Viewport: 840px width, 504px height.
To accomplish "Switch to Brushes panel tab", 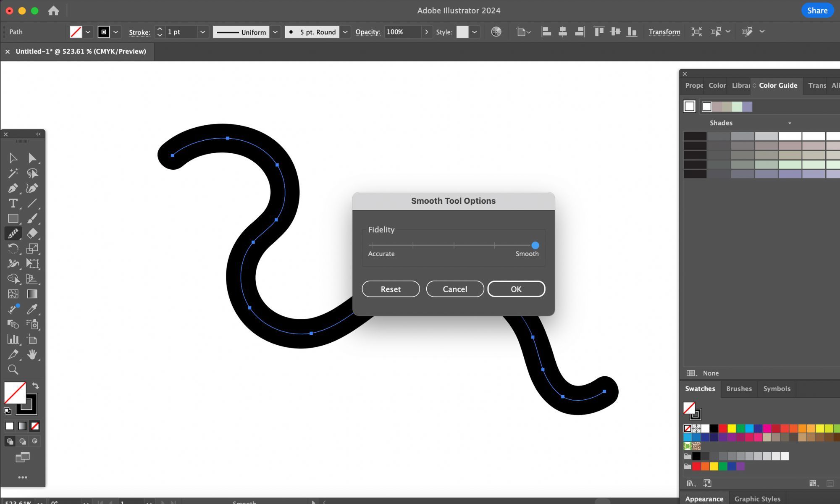I will click(739, 388).
